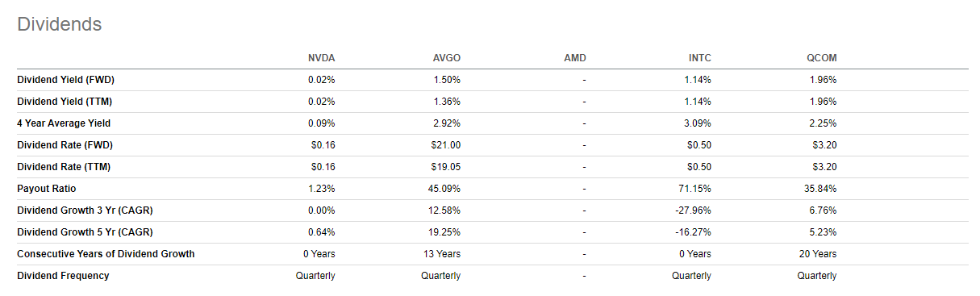Select NVDA's 1.23% payout ratio value

pos(323,189)
